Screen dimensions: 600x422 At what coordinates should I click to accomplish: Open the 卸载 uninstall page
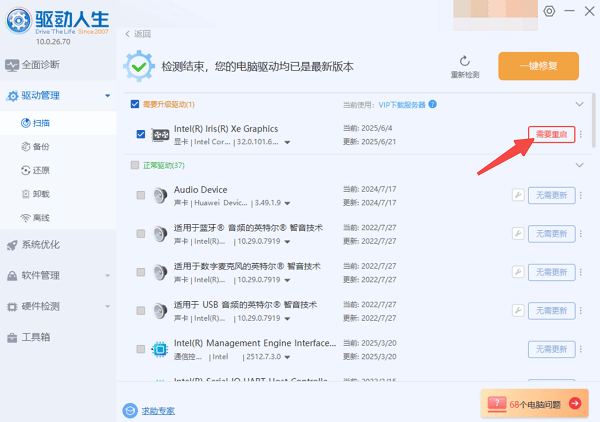click(35, 194)
